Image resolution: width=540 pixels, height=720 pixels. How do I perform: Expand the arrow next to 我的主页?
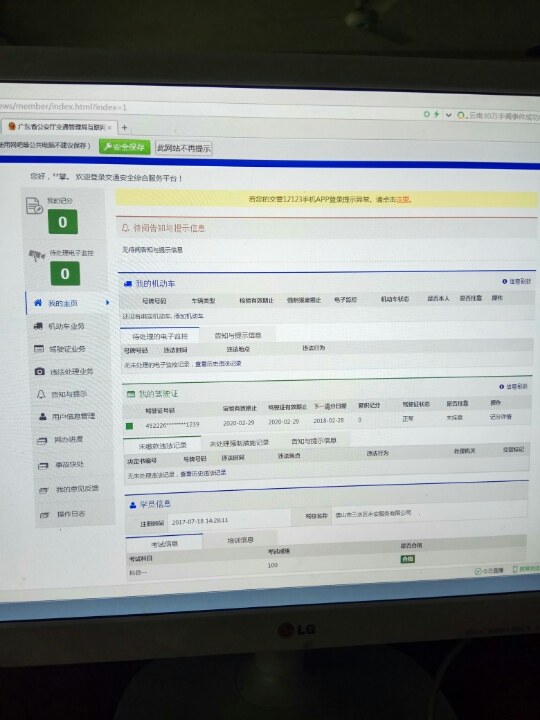tap(107, 303)
